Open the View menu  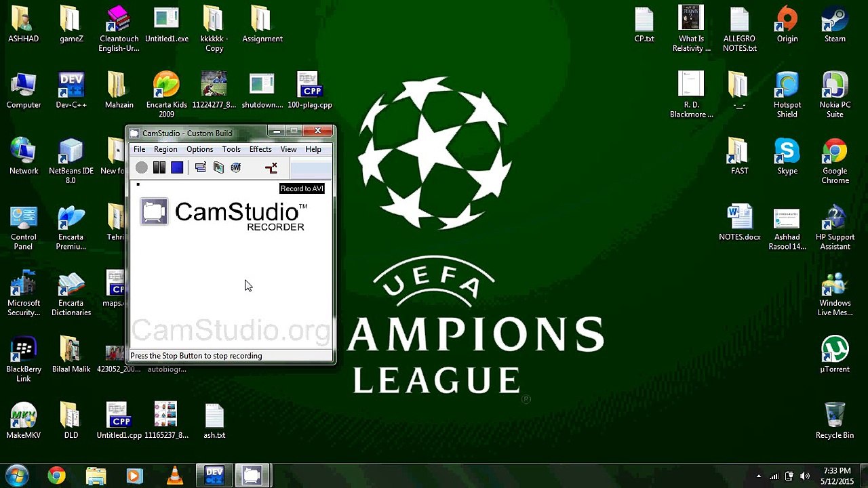[x=288, y=149]
